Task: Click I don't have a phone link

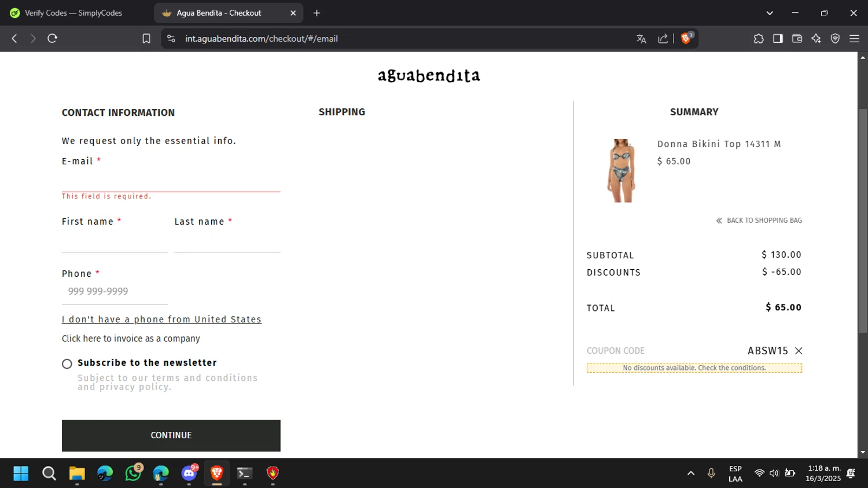Action: (x=161, y=320)
